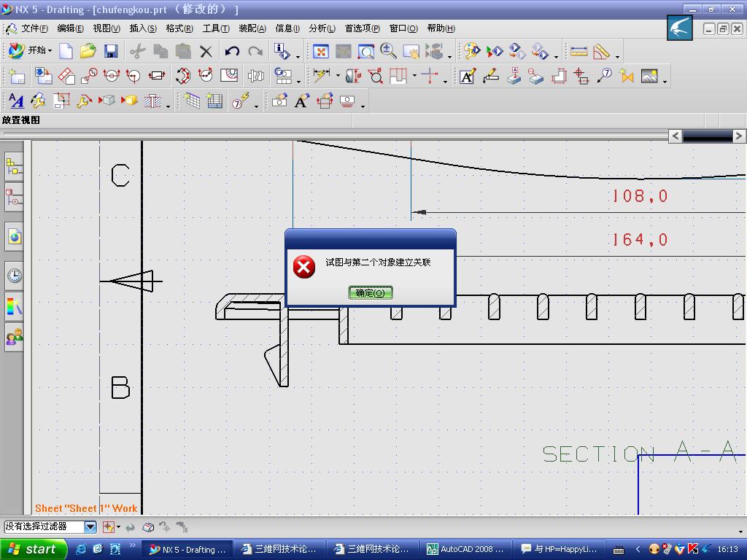Click 确定(O) in the error dialog
This screenshot has height=560, width=747.
coord(370,293)
